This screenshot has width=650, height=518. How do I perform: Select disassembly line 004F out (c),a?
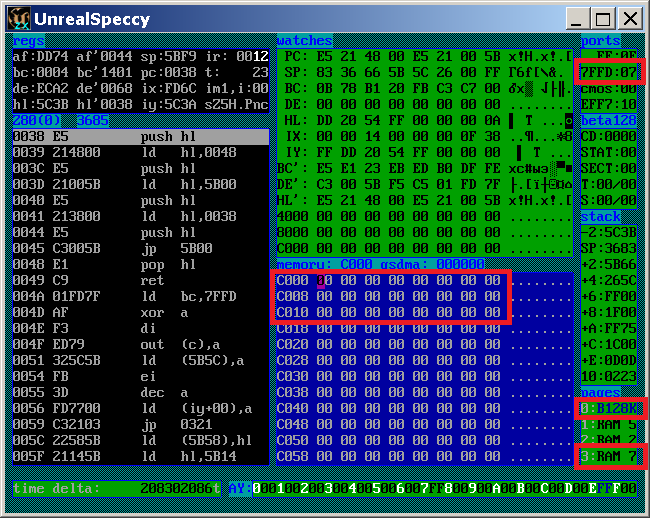pyautogui.click(x=141, y=344)
